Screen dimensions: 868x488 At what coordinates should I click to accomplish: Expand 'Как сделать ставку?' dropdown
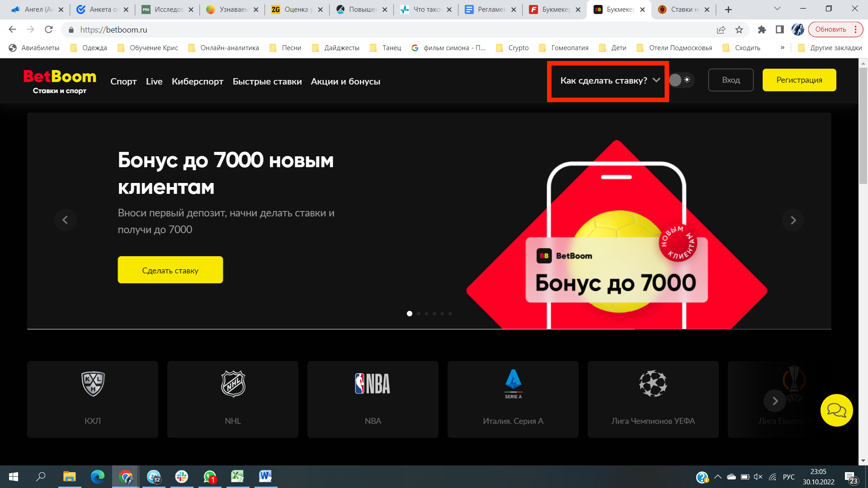coord(610,80)
